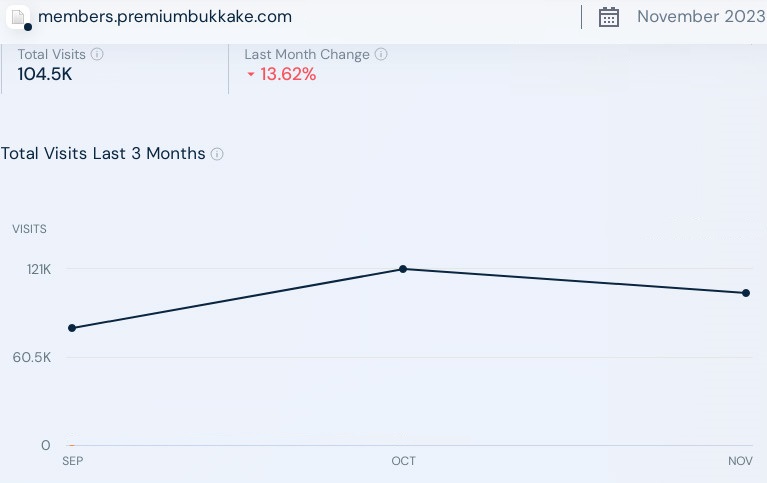Click info icon after Total Visits Last 3 Months

click(x=217, y=154)
